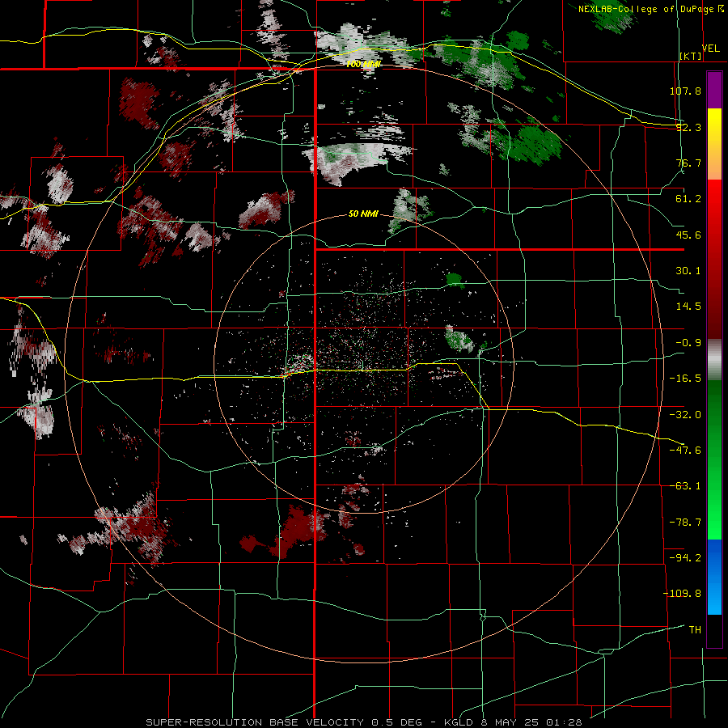The height and width of the screenshot is (728, 728).
Task: Pick the yellow-orange segment of velocity color bar
Action: tap(714, 144)
